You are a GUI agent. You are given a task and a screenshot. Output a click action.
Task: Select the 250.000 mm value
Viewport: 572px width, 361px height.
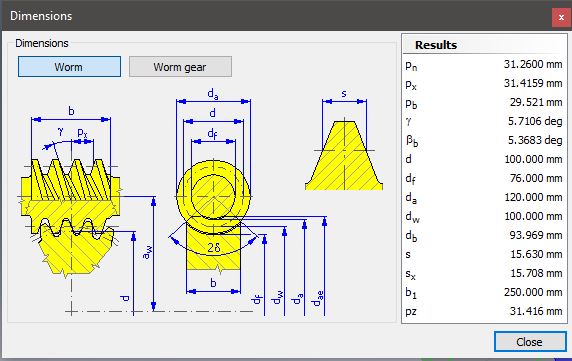(533, 292)
